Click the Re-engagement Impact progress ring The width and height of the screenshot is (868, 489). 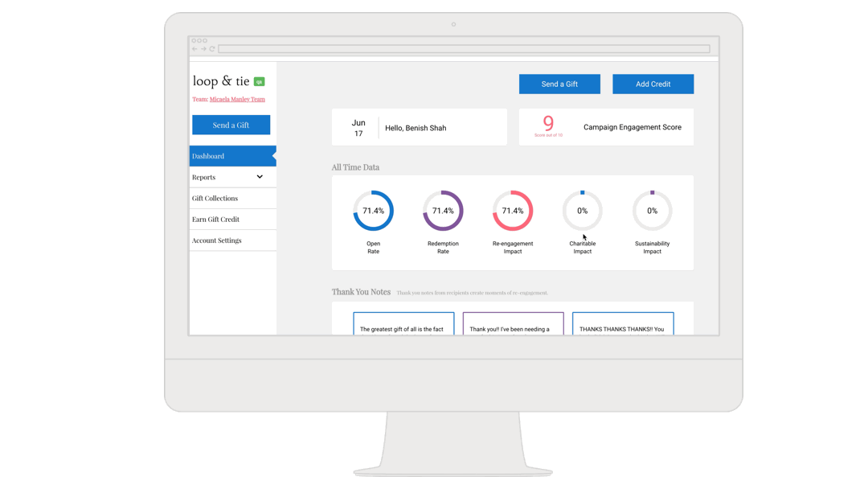[x=513, y=211]
